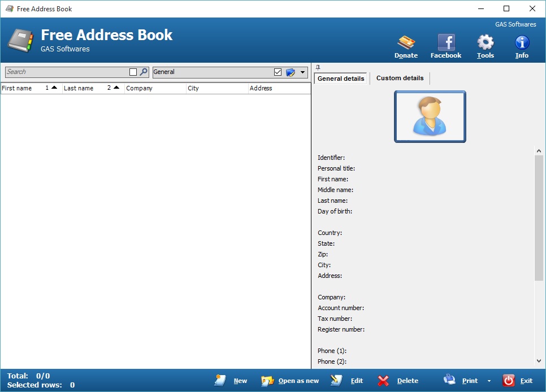Switch to the General details tab
546x392 pixels.
pos(341,79)
